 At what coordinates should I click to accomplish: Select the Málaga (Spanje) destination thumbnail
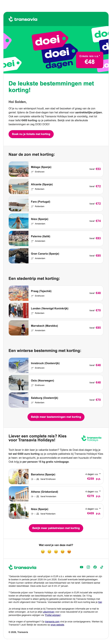click(19, 169)
